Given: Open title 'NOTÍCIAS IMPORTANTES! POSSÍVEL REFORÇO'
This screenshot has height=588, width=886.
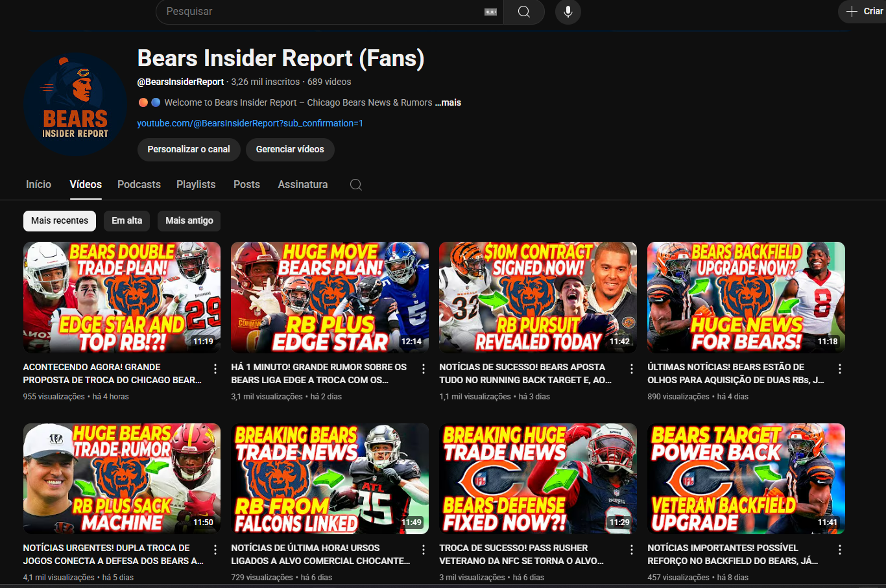Looking at the screenshot, I should tap(733, 554).
